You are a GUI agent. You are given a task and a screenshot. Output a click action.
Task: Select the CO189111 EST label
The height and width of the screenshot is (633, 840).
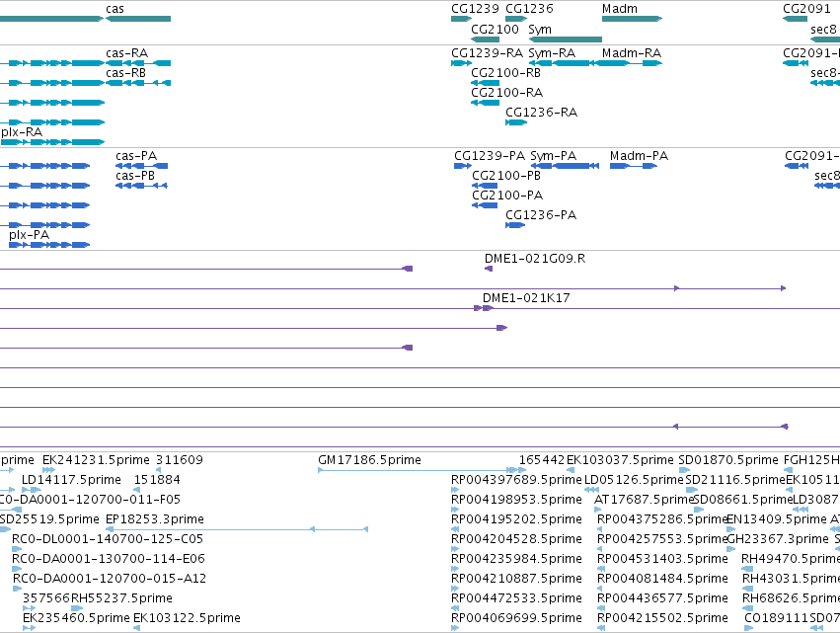[777, 618]
